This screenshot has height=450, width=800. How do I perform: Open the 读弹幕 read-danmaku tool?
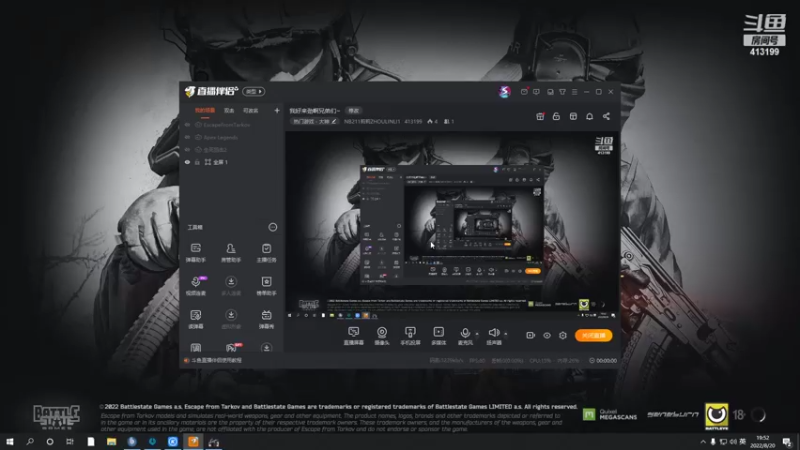(x=195, y=319)
